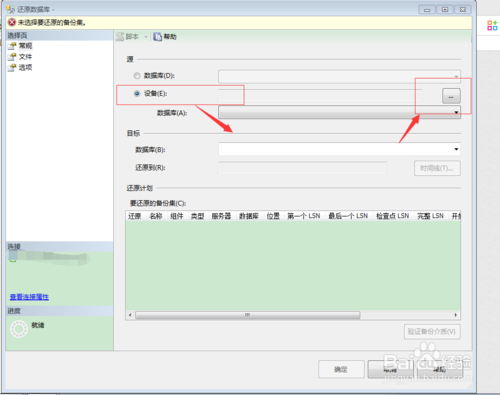
Task: Click the 就绪 progress spinner icon
Action: [19, 329]
